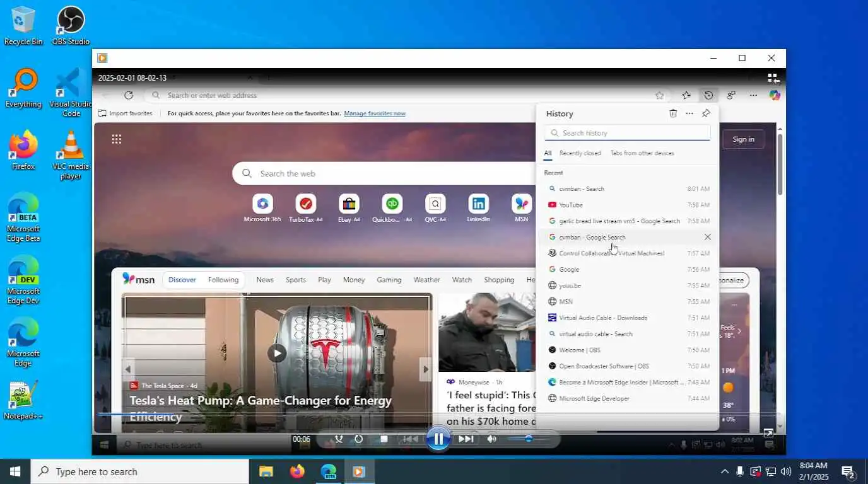Mute the media player sound
The image size is (868, 484).
492,439
